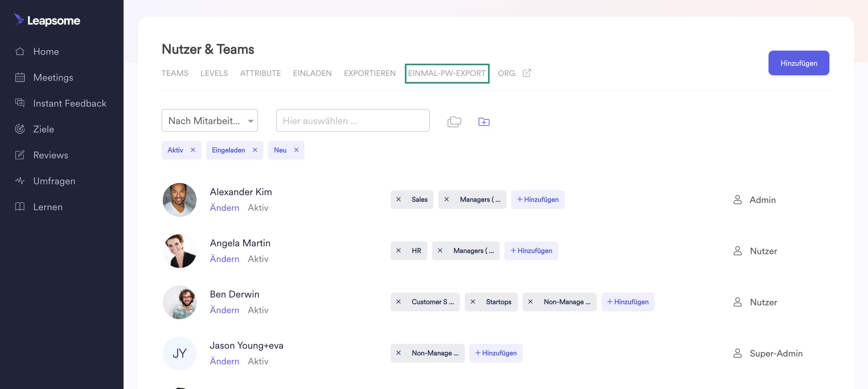Click the name Angela Martin
Screen dimensions: 868x389
tap(240, 243)
